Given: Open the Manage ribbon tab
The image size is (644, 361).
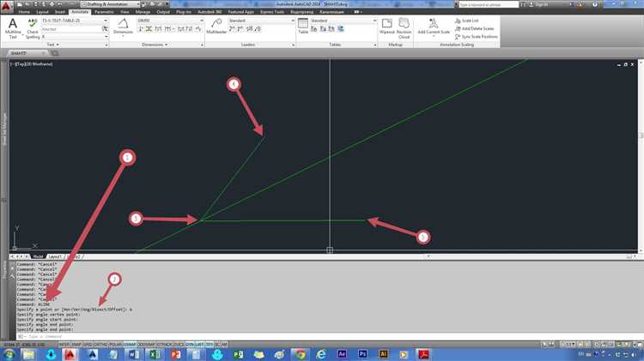Looking at the screenshot, I should coord(143,12).
